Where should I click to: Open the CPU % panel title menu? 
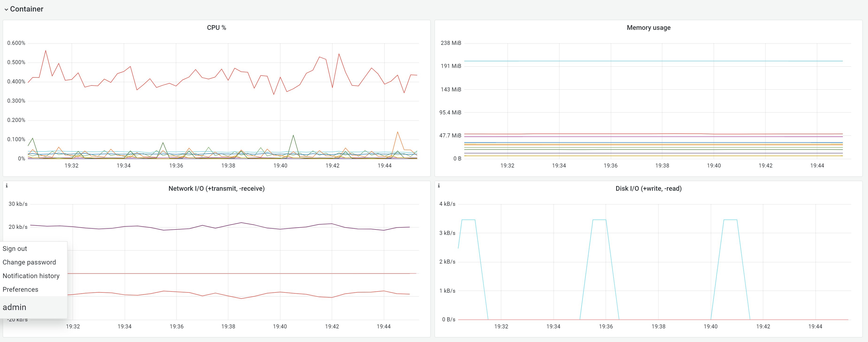click(x=216, y=28)
